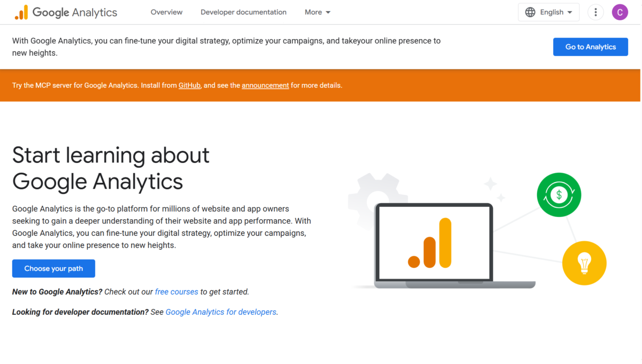The width and height of the screenshot is (642, 364).
Task: Click the Google Analytics header title text
Action: (x=75, y=12)
